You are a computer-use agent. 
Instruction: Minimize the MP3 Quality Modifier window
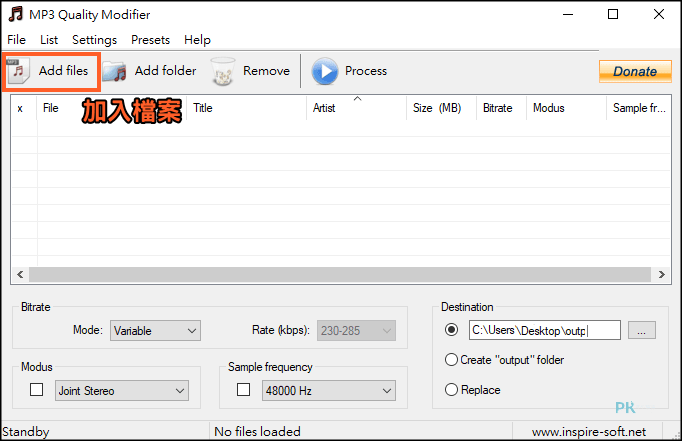pos(568,14)
